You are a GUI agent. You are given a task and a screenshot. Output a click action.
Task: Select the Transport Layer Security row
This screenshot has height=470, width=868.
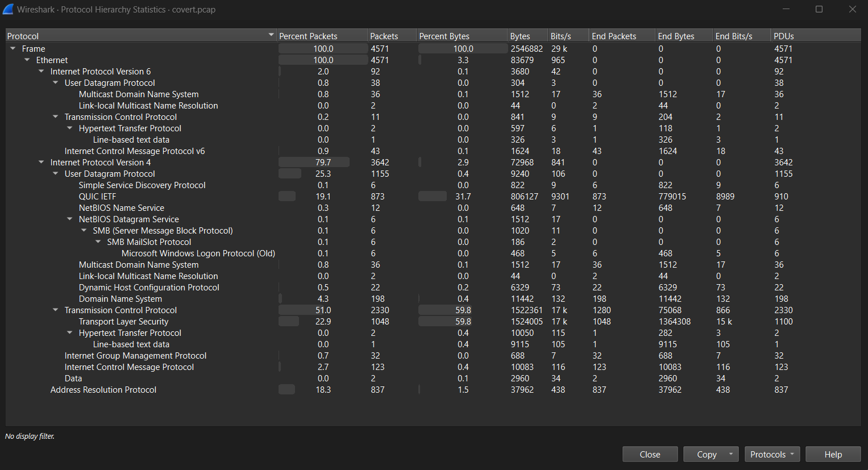[x=433, y=322]
